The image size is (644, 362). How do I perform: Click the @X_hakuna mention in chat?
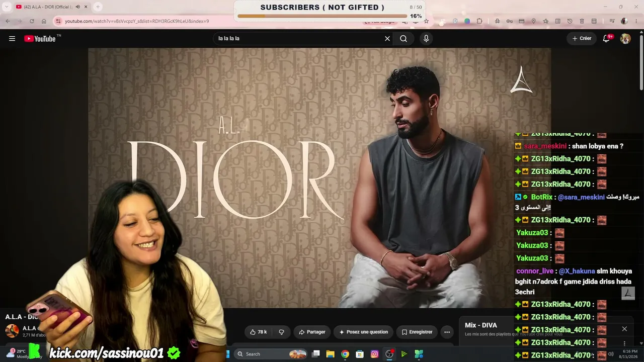point(577,271)
